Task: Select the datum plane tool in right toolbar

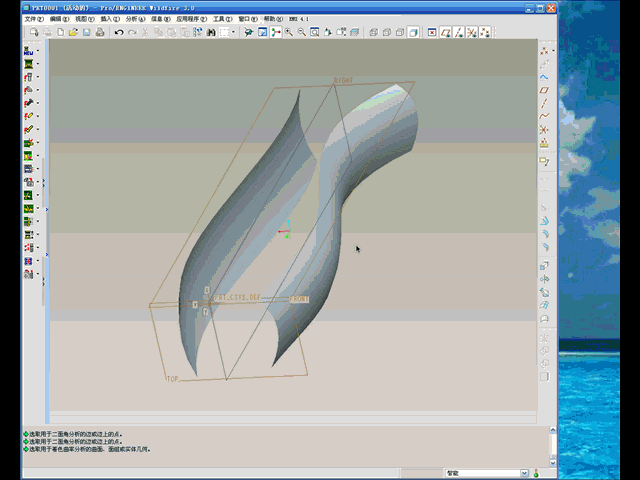Action: [544, 89]
